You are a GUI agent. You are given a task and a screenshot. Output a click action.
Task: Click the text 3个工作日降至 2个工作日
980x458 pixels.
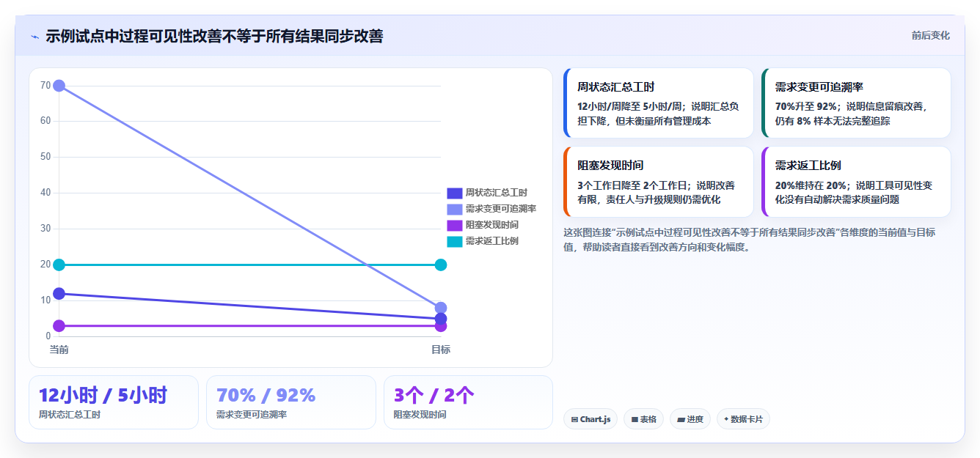point(634,185)
